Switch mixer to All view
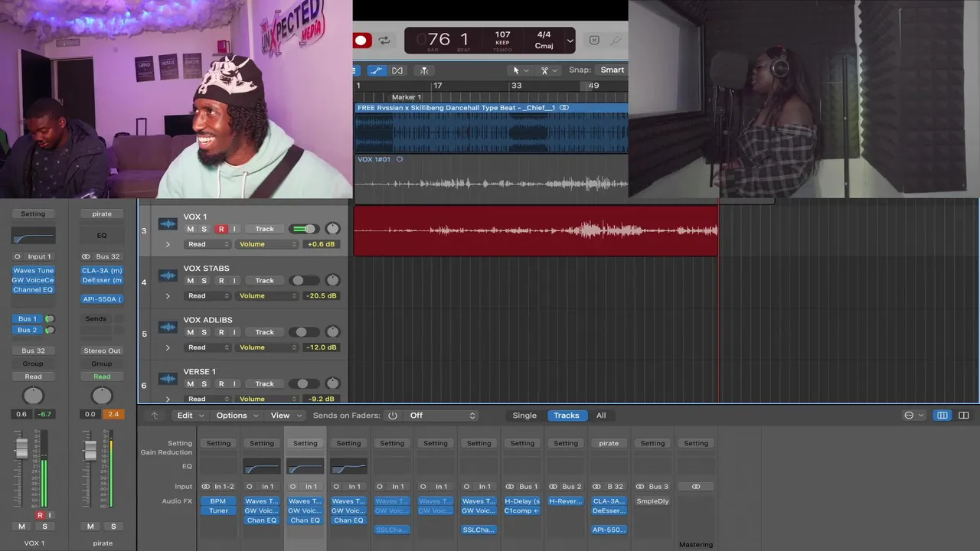 pos(601,416)
